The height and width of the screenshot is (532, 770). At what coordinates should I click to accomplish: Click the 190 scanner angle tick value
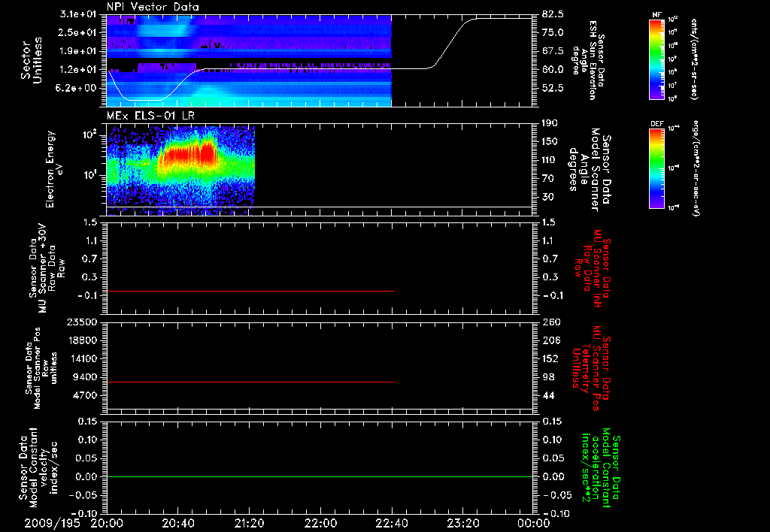550,123
